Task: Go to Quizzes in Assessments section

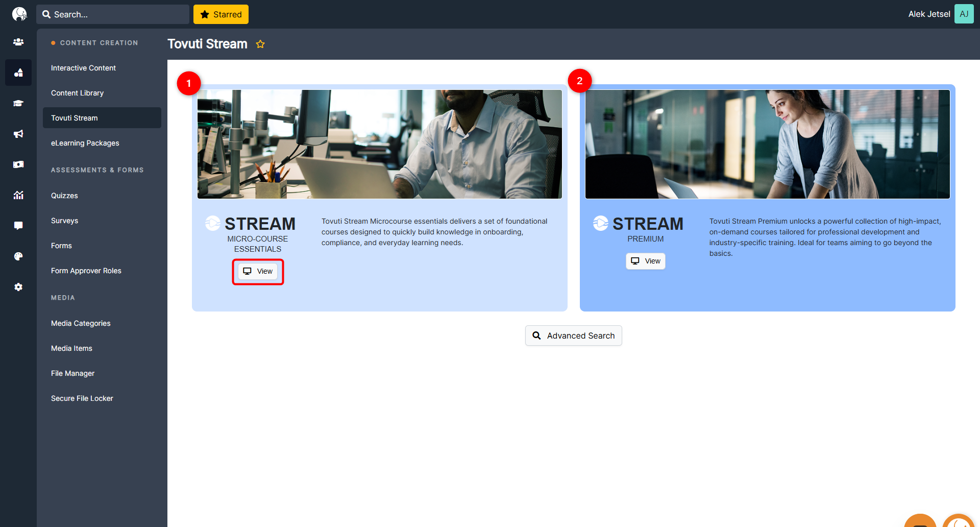Action: click(x=64, y=196)
